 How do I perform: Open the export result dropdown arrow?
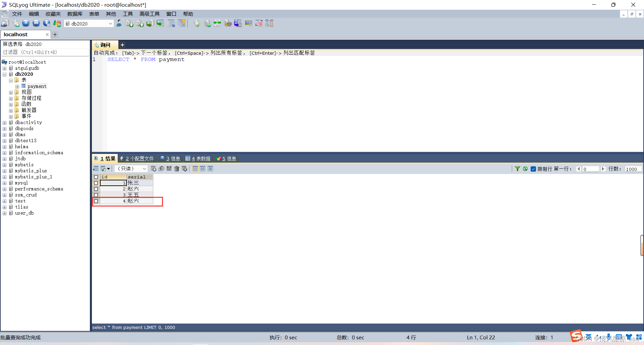coord(109,169)
